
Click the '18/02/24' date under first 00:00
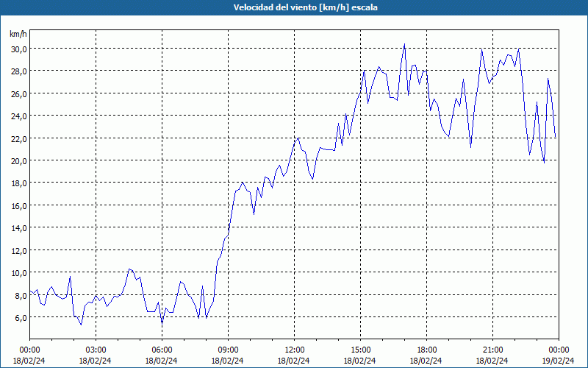(x=29, y=361)
